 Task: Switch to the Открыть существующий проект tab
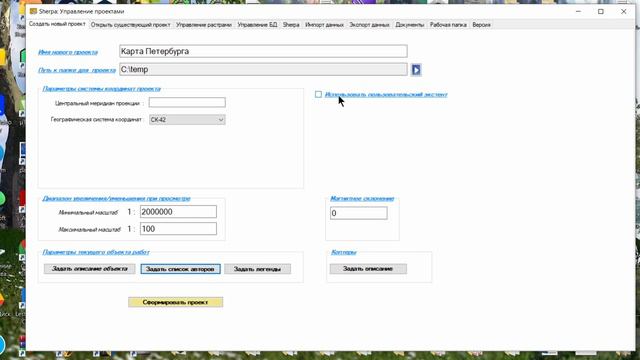[x=131, y=24]
